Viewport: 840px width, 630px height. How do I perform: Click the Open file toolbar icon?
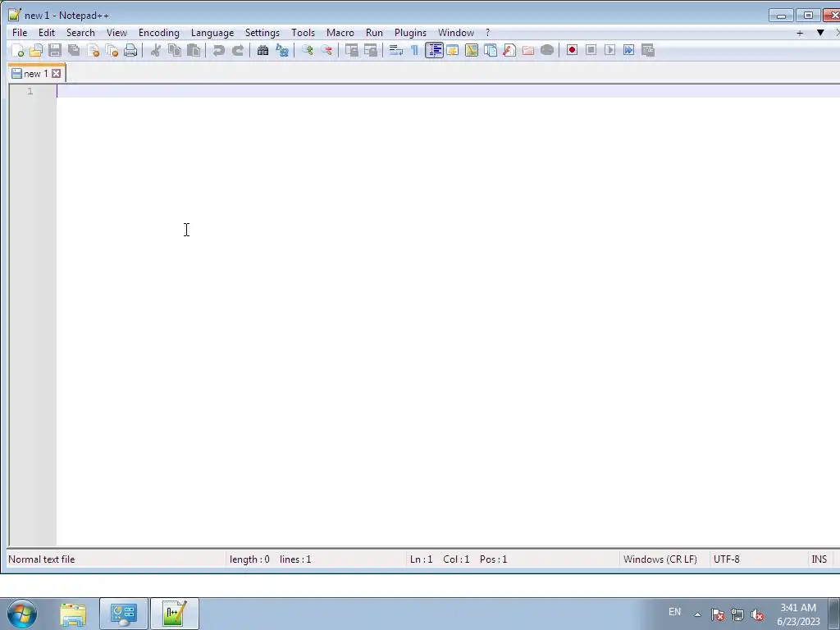coord(36,50)
